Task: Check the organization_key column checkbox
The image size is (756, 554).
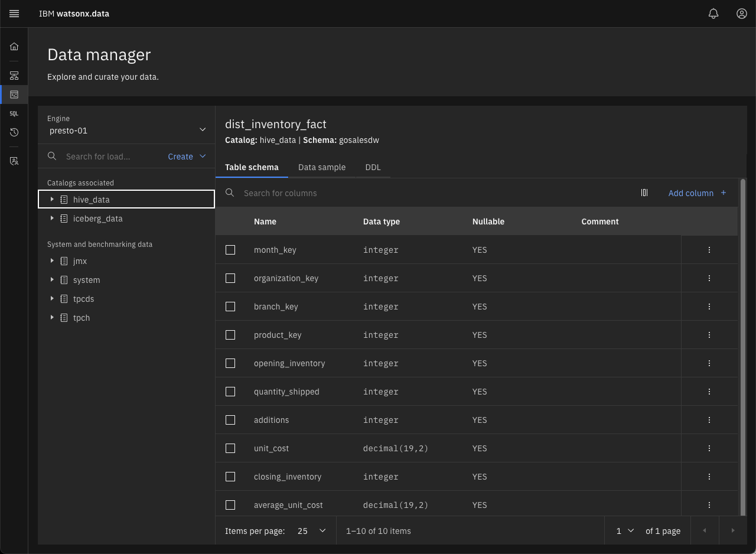Action: pos(230,278)
